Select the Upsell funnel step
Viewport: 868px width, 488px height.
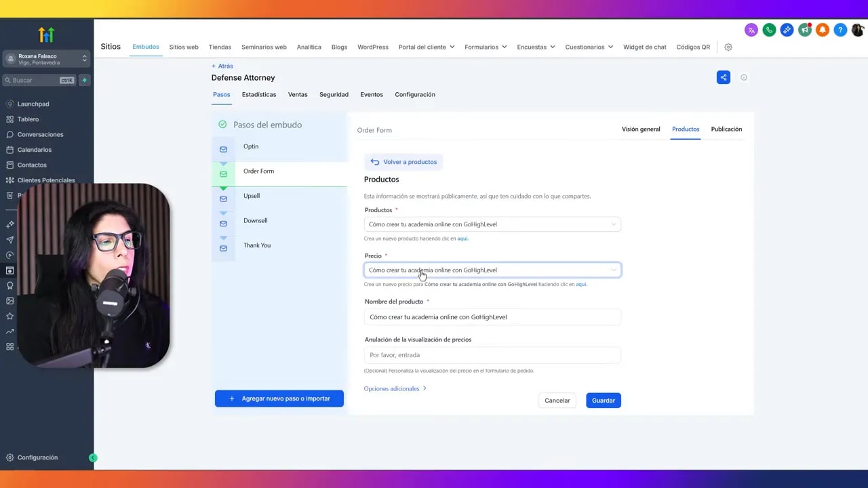pyautogui.click(x=252, y=196)
